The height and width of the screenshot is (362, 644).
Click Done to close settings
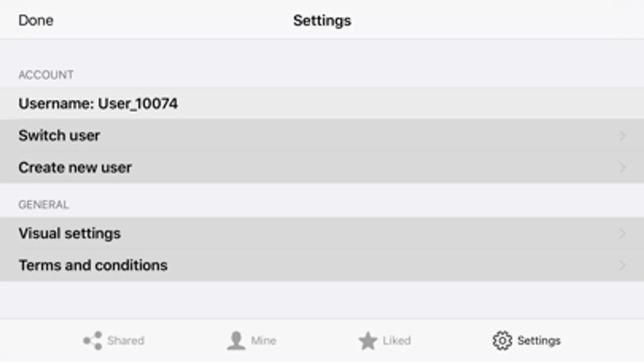[x=36, y=20]
